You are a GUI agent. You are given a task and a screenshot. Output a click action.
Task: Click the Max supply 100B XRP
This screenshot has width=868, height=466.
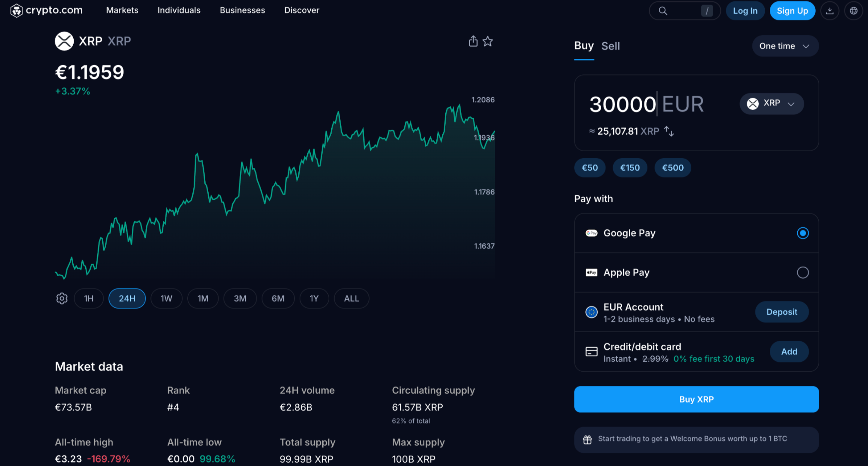tap(414, 459)
